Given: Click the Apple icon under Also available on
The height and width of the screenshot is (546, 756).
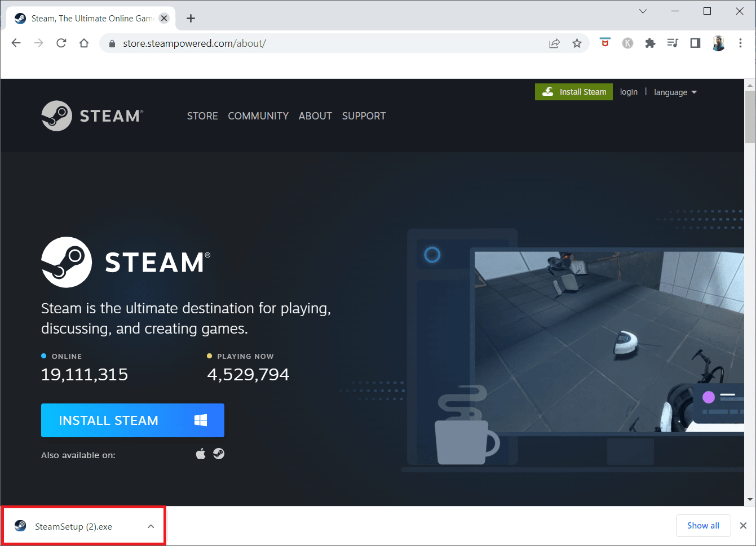Looking at the screenshot, I should [x=201, y=454].
